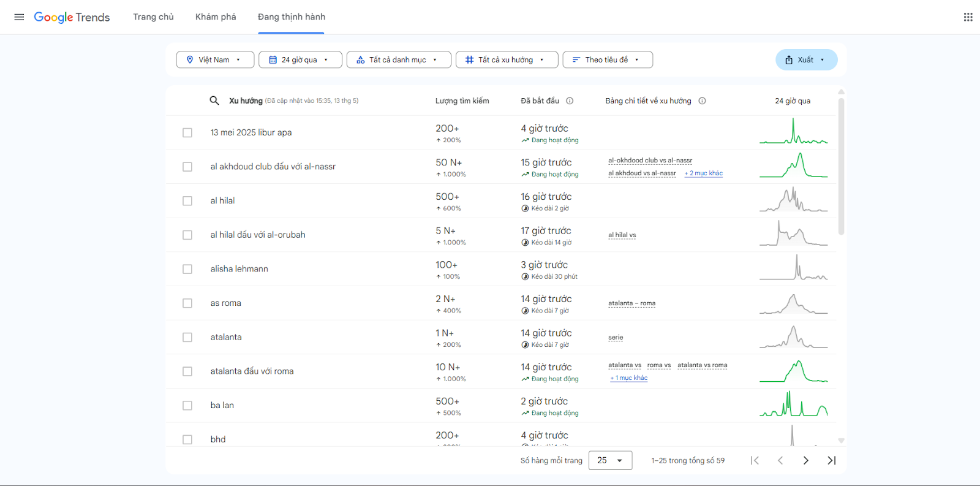
Task: Click the duration clock icon in al hilal row
Action: [x=525, y=208]
